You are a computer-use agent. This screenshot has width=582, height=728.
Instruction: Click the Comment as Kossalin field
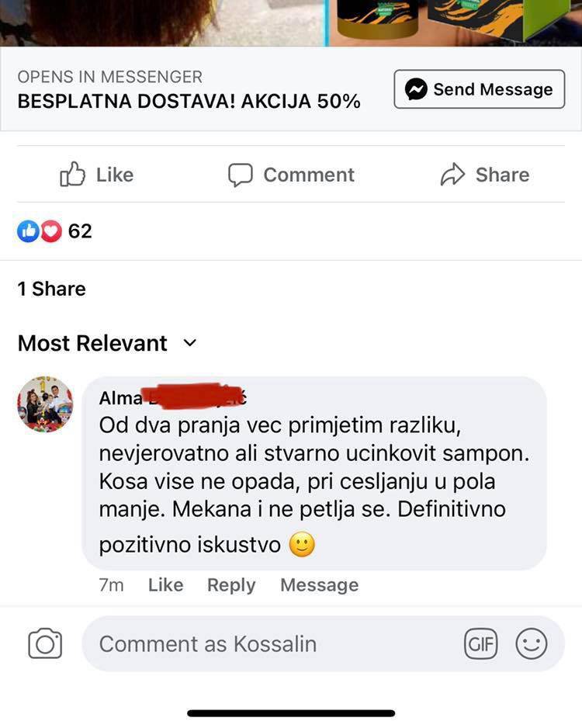272,643
